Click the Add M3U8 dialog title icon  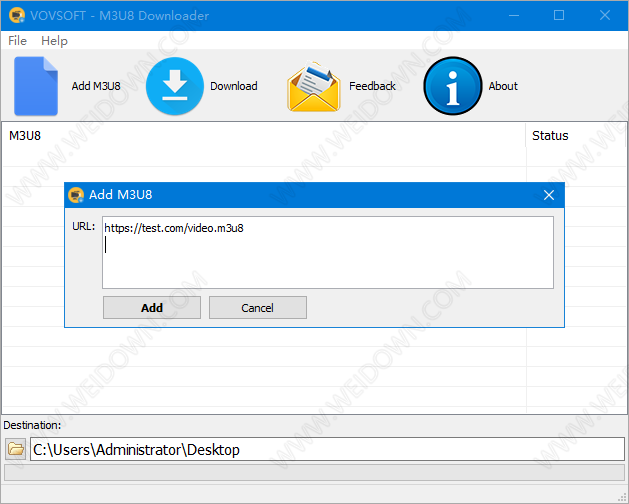click(x=76, y=195)
